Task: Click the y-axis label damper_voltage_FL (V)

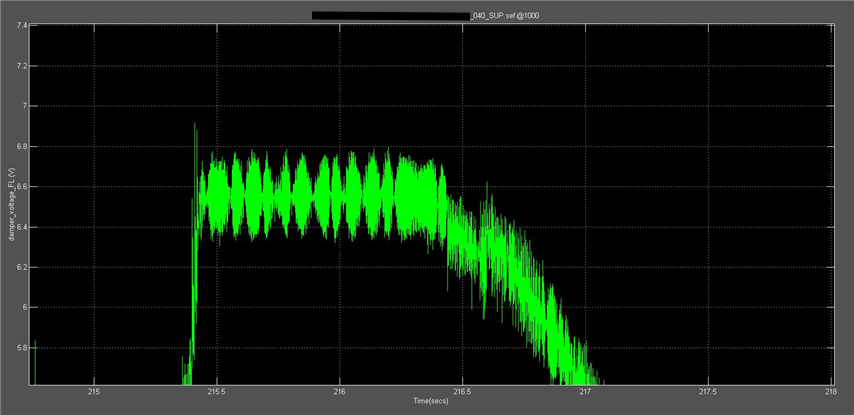Action: (10, 204)
